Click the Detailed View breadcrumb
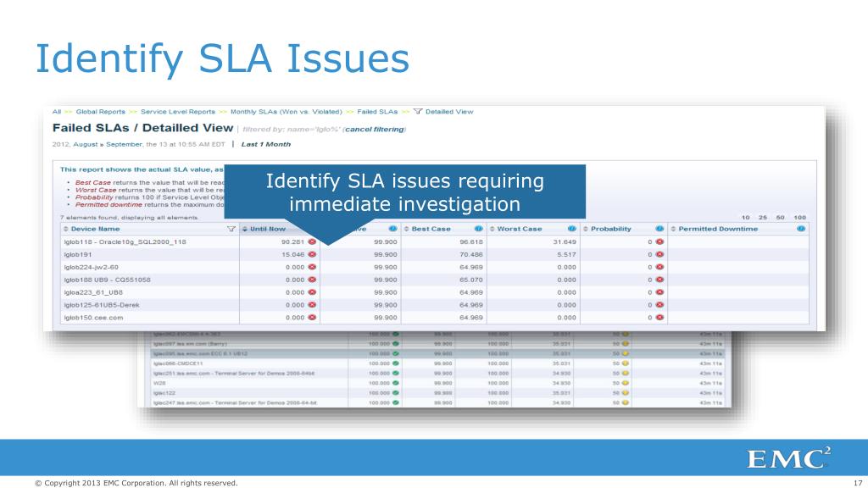The image size is (868, 488). coord(449,112)
